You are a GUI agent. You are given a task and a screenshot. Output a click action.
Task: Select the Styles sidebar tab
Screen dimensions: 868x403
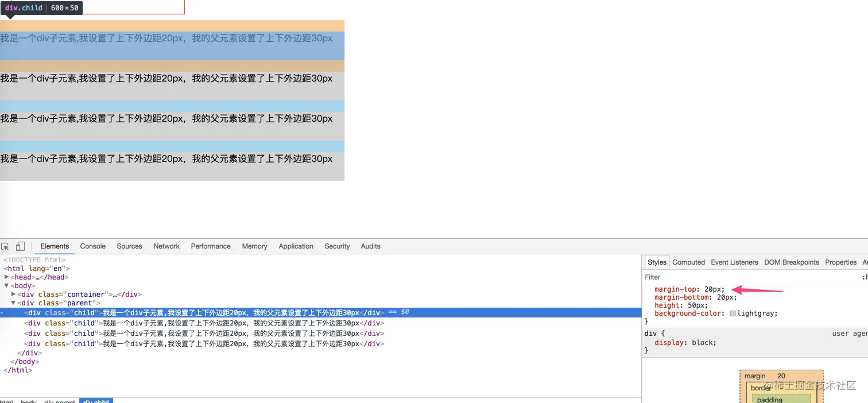pyautogui.click(x=657, y=262)
